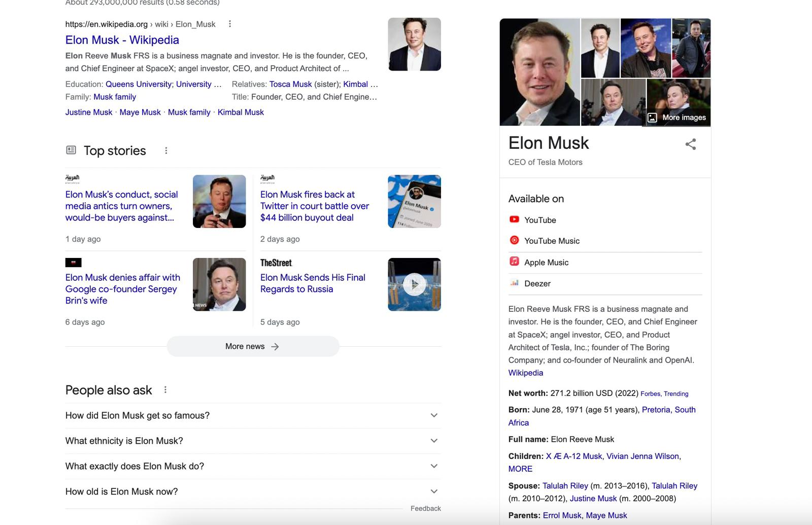Share the Elon Musk knowledge panel

click(x=691, y=144)
